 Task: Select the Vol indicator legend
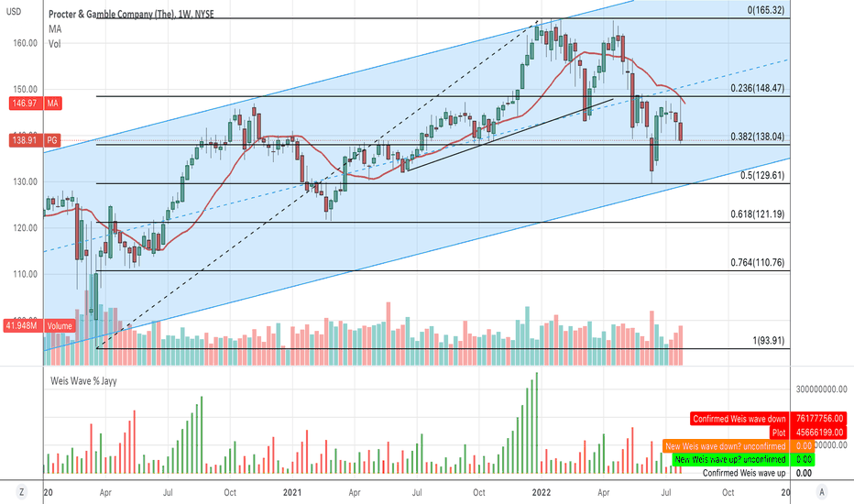[x=54, y=44]
